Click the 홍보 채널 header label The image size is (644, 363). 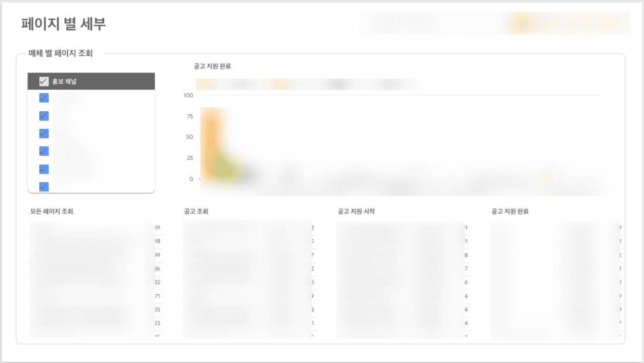64,81
